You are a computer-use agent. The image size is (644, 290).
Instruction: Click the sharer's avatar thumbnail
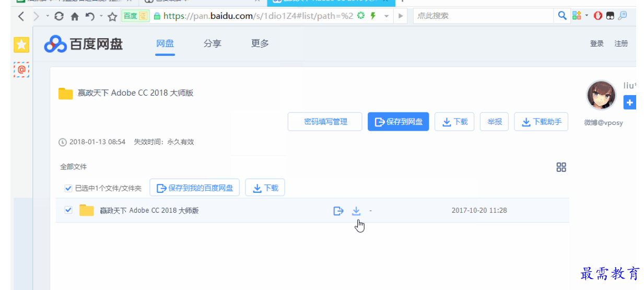pos(602,96)
